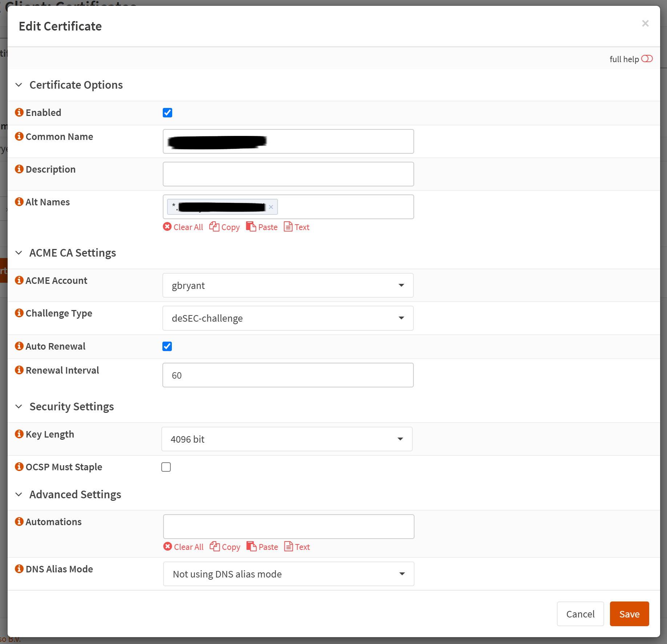Disable the Auto Renewal checkbox
667x644 pixels.
(167, 346)
